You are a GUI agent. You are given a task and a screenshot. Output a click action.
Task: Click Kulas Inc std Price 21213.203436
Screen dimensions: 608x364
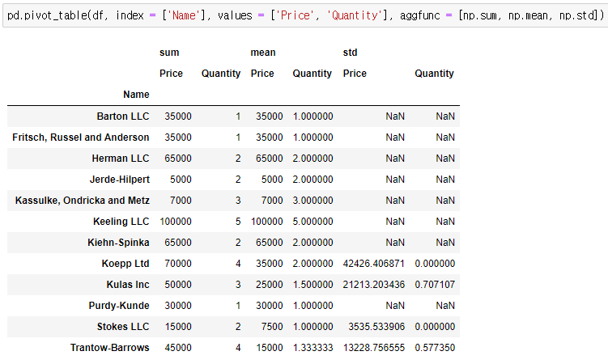[374, 285]
